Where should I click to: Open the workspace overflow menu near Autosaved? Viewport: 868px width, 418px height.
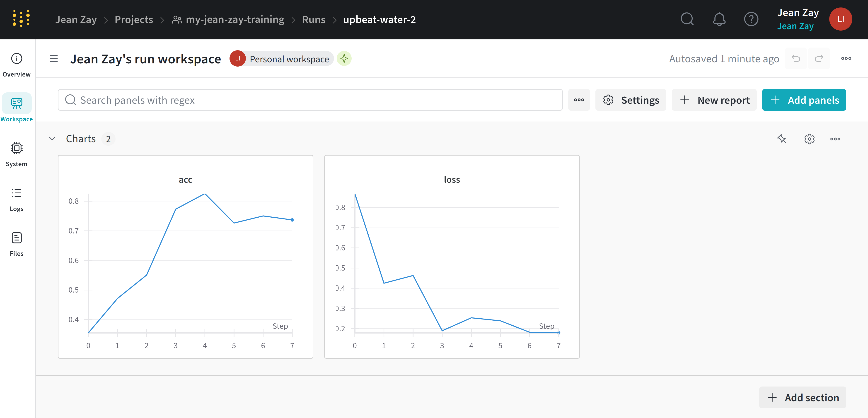pos(846,59)
